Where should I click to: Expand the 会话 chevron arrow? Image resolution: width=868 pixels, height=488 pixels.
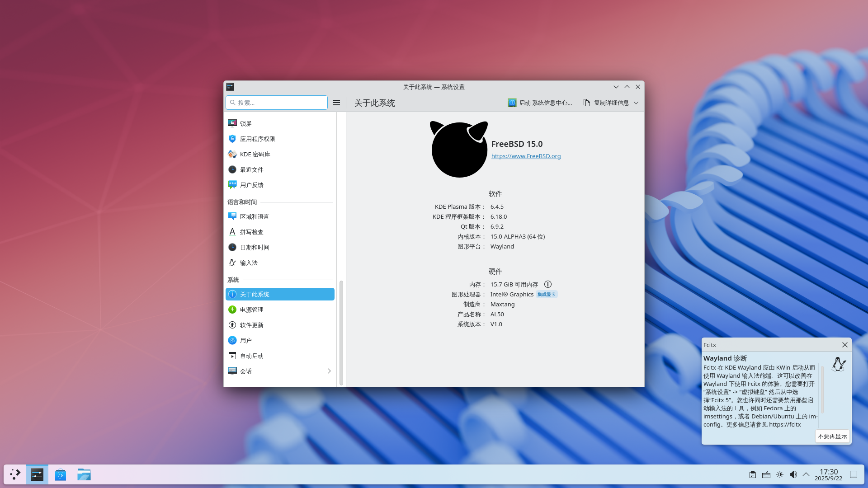329,371
